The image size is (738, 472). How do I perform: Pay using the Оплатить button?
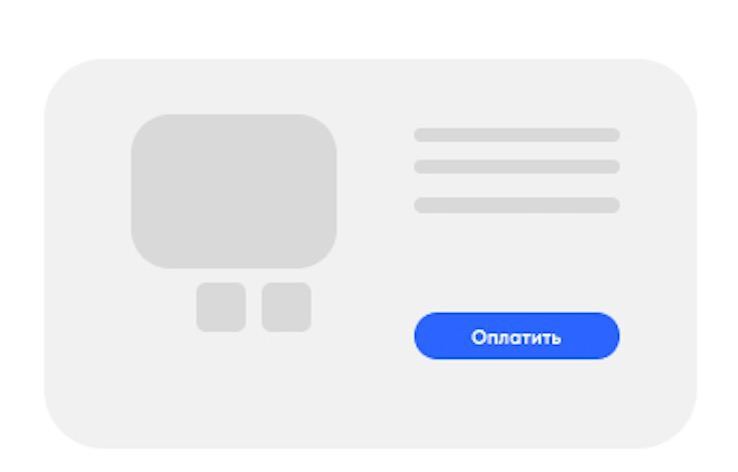point(517,336)
